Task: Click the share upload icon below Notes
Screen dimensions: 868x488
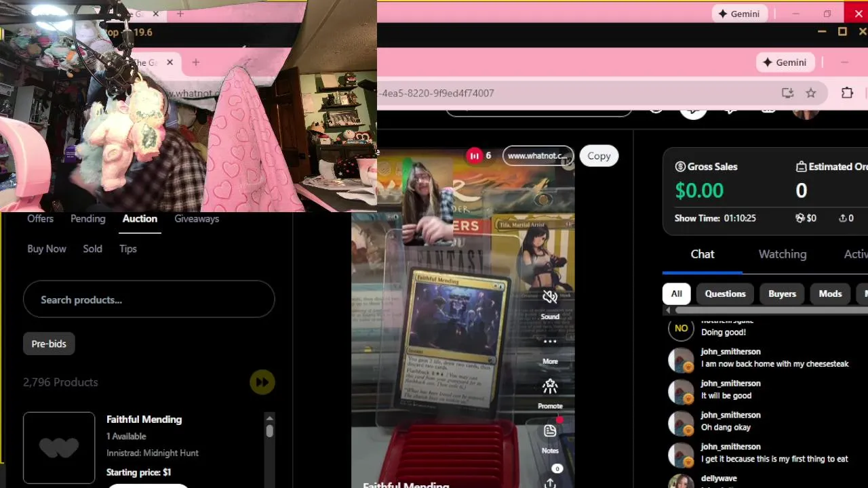Action: click(550, 483)
